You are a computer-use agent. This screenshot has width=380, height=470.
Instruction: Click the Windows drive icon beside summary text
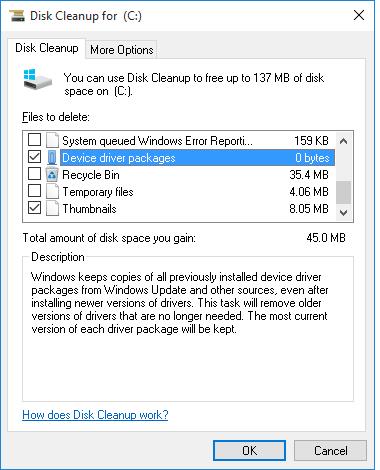[38, 80]
